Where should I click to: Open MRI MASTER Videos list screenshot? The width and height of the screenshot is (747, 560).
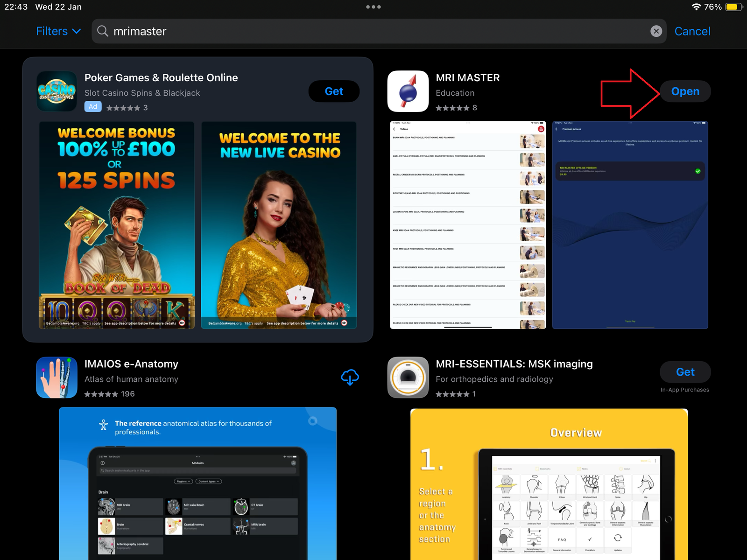pos(468,225)
